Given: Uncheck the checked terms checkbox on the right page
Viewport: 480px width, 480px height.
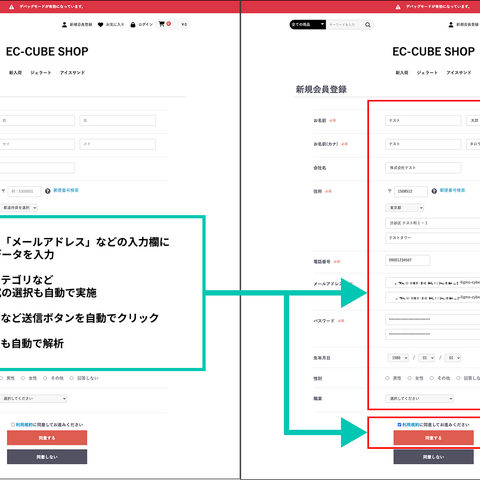Looking at the screenshot, I should pos(399,425).
